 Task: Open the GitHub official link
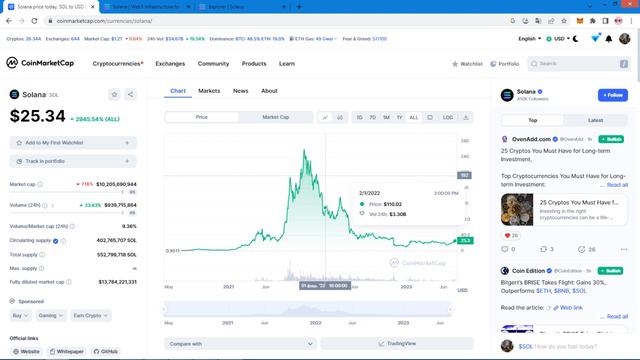coord(105,351)
